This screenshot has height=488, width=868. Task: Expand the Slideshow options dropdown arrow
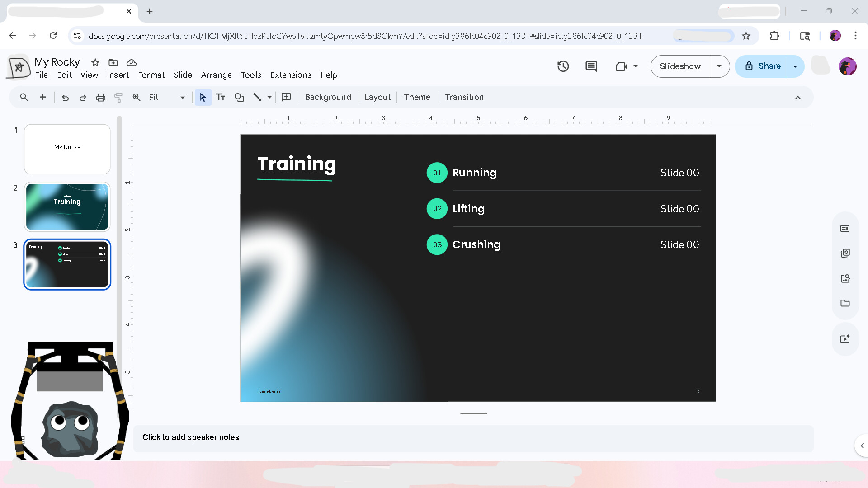[719, 66]
